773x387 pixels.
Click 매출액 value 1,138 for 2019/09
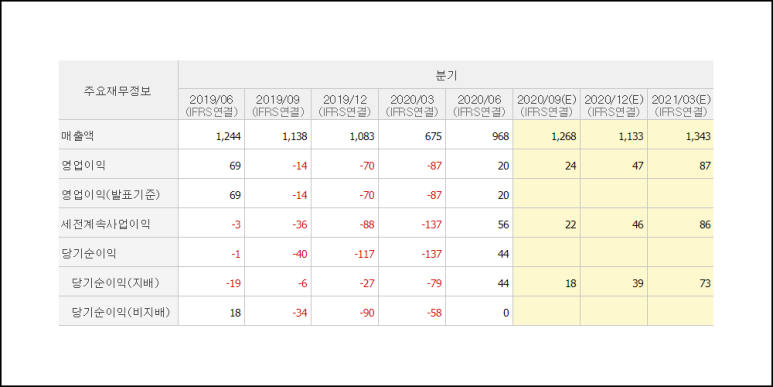point(295,137)
